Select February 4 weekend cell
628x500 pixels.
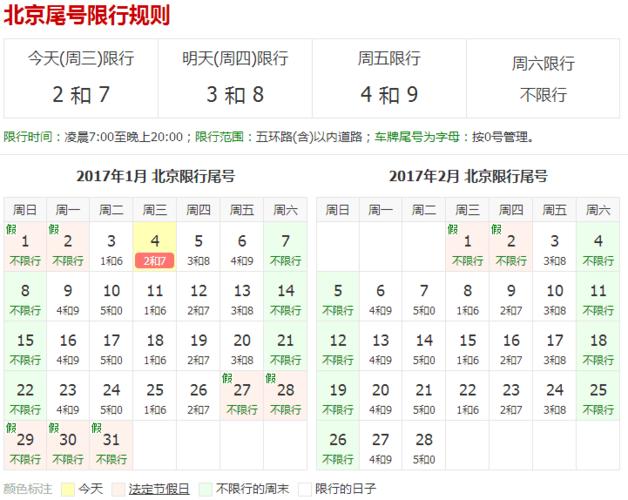tap(598, 247)
